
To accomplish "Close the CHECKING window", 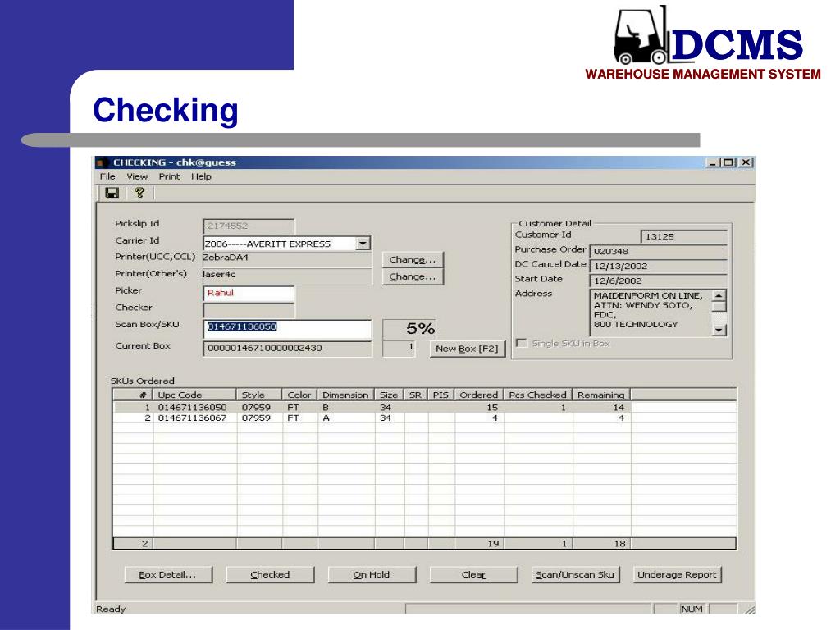I will tap(746, 162).
